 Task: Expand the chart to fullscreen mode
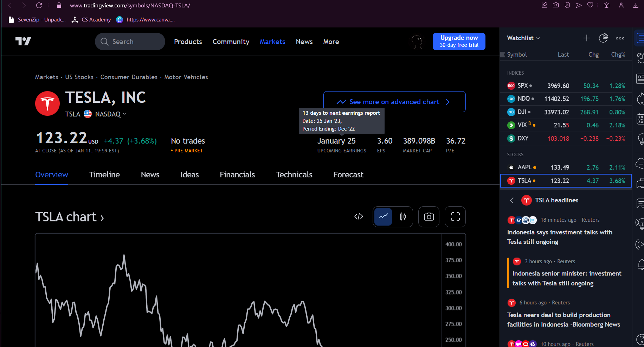[x=455, y=217]
